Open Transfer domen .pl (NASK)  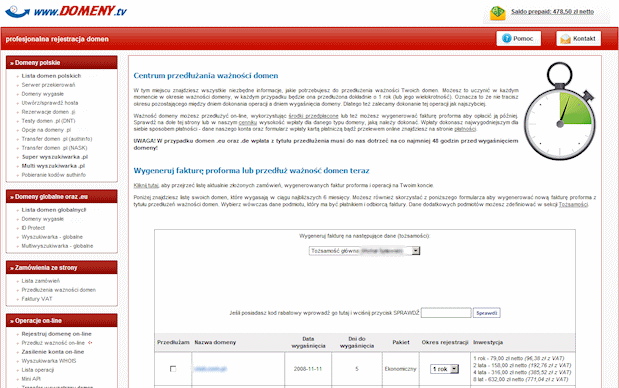point(54,148)
